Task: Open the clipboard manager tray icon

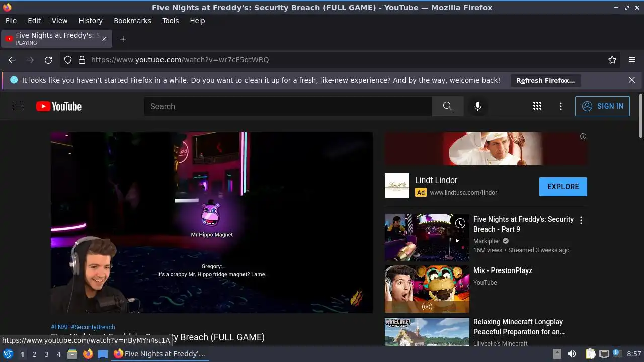Action: [x=591, y=354]
